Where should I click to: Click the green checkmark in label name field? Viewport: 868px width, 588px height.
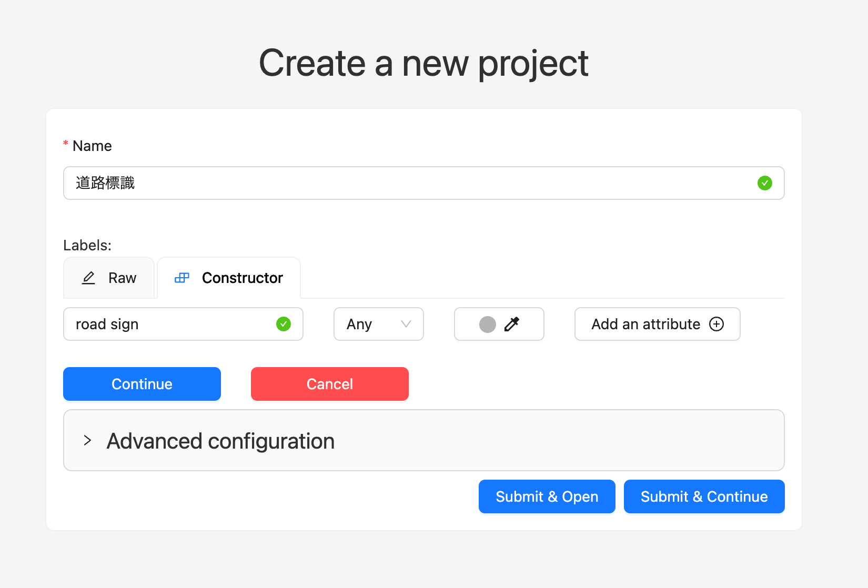coord(284,324)
